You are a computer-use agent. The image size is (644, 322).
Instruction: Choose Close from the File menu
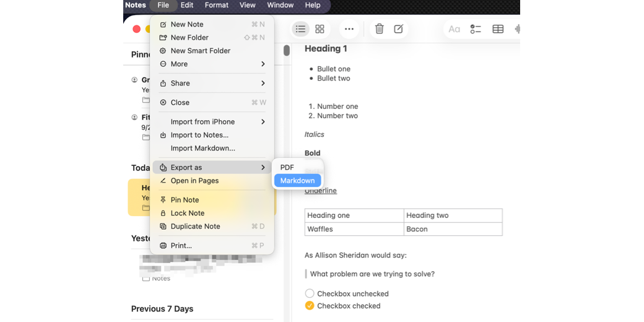coord(212,102)
